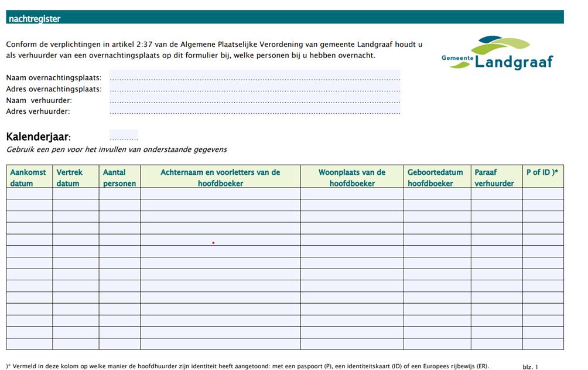Select the Vertrek datum column header
The image size is (588, 370).
[x=76, y=177]
